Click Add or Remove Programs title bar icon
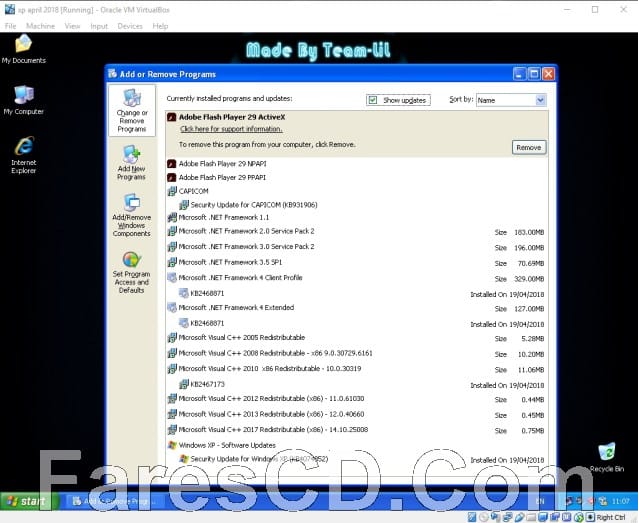Image resolution: width=638 pixels, height=523 pixels. pos(113,74)
